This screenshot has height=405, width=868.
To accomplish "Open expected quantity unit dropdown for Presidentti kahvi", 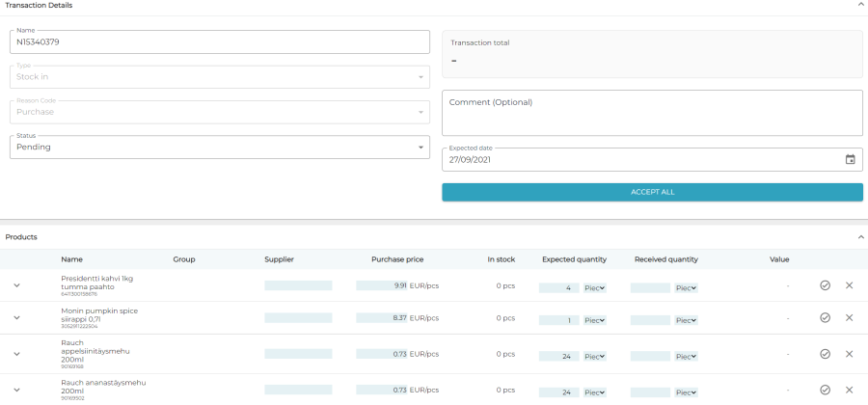I will (x=594, y=286).
